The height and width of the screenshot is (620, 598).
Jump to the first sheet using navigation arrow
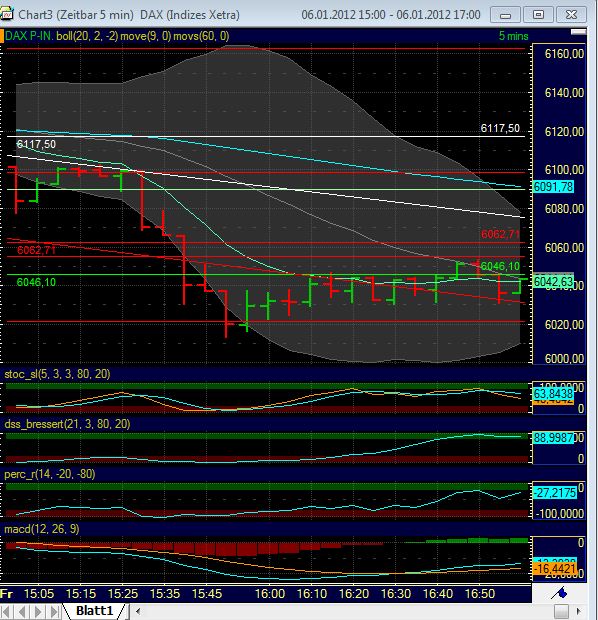pos(6,611)
